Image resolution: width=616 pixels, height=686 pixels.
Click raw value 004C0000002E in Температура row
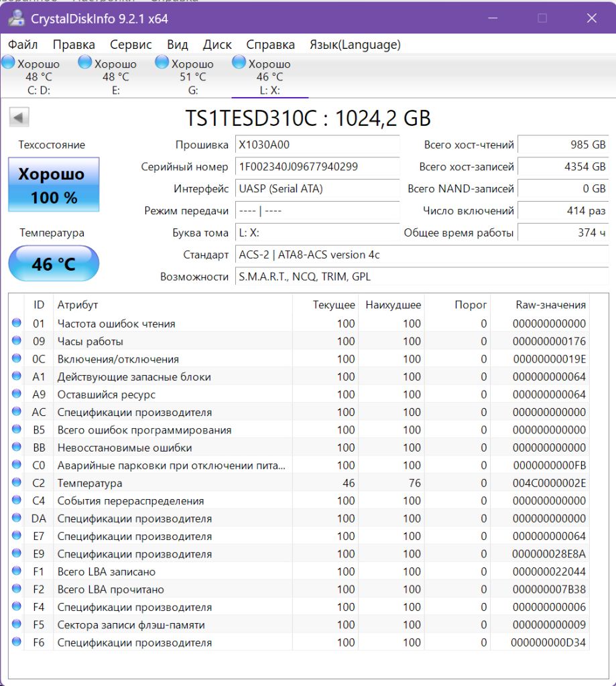point(549,483)
